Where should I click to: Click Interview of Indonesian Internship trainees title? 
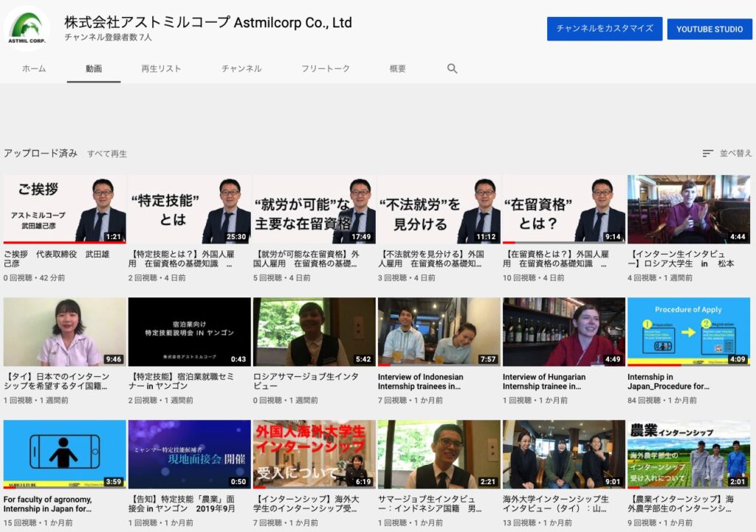pyautogui.click(x=420, y=381)
